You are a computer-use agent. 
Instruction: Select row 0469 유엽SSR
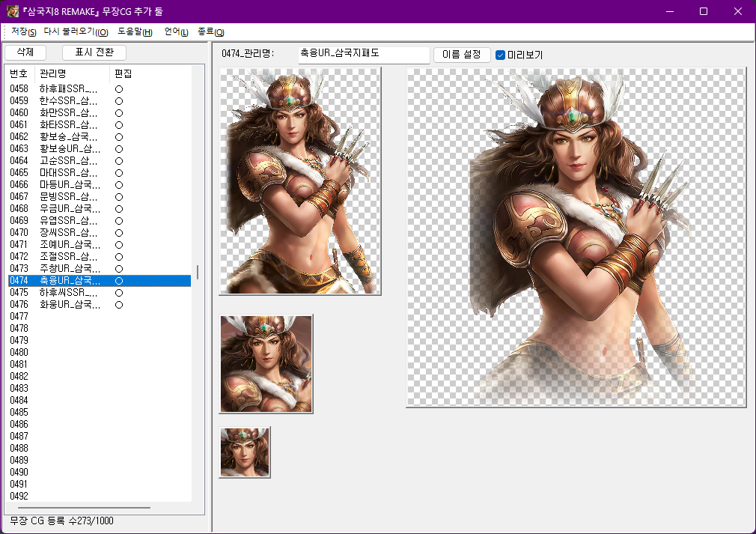click(100, 220)
